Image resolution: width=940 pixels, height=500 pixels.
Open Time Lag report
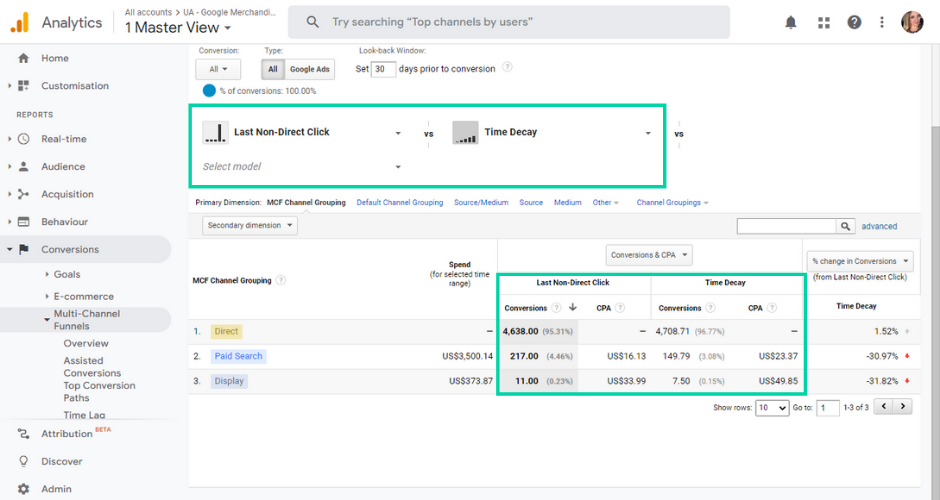coord(84,415)
